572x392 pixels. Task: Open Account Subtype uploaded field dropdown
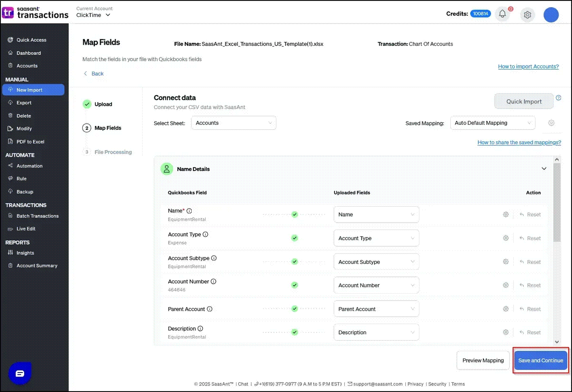click(x=376, y=262)
